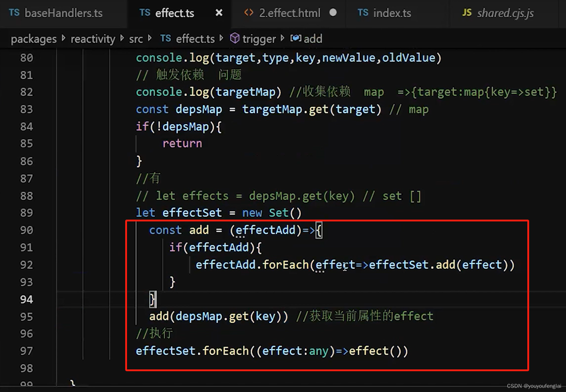566x392 pixels.
Task: Click 'depsMap' variable declaration on line 83
Action: [x=199, y=109]
